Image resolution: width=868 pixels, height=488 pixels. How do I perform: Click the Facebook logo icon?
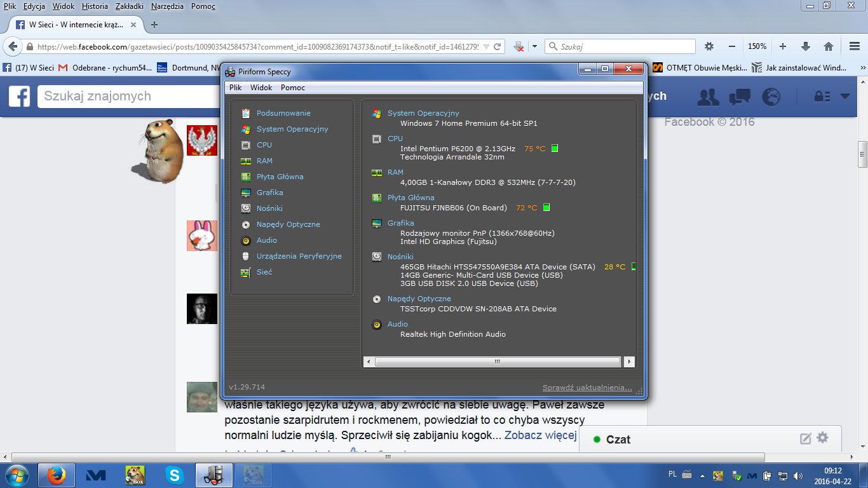(x=19, y=96)
